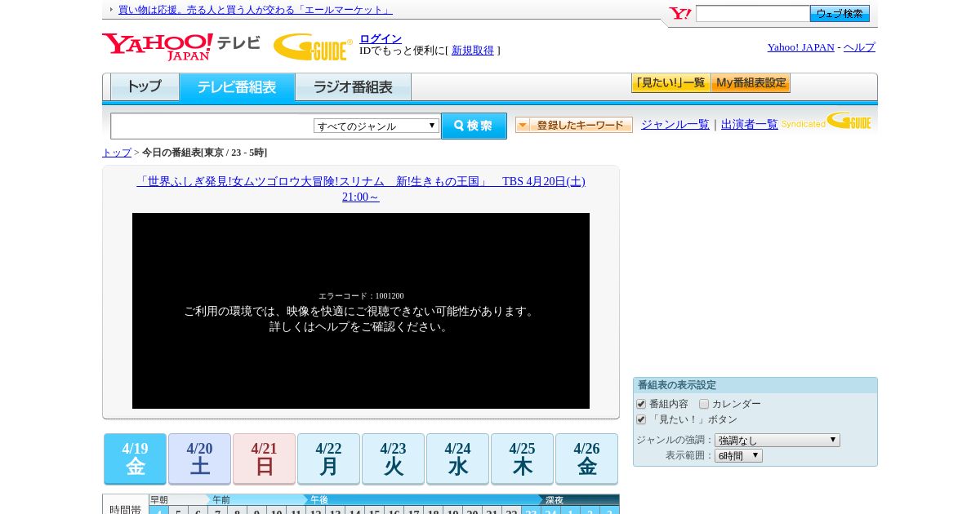Enable the カレンダー checkbox

(x=704, y=404)
